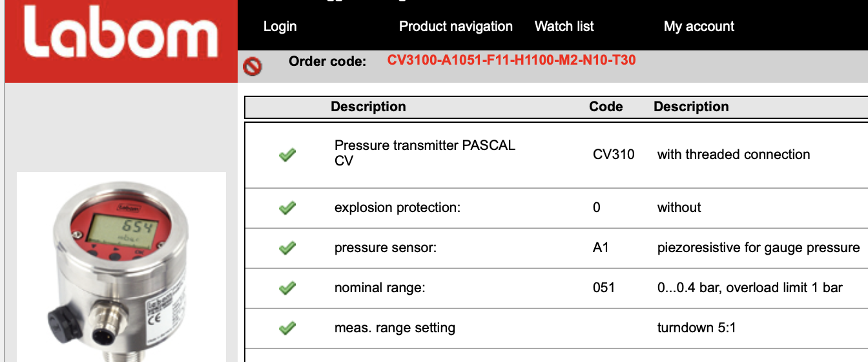Select the pressure sensor row label

[x=386, y=248]
